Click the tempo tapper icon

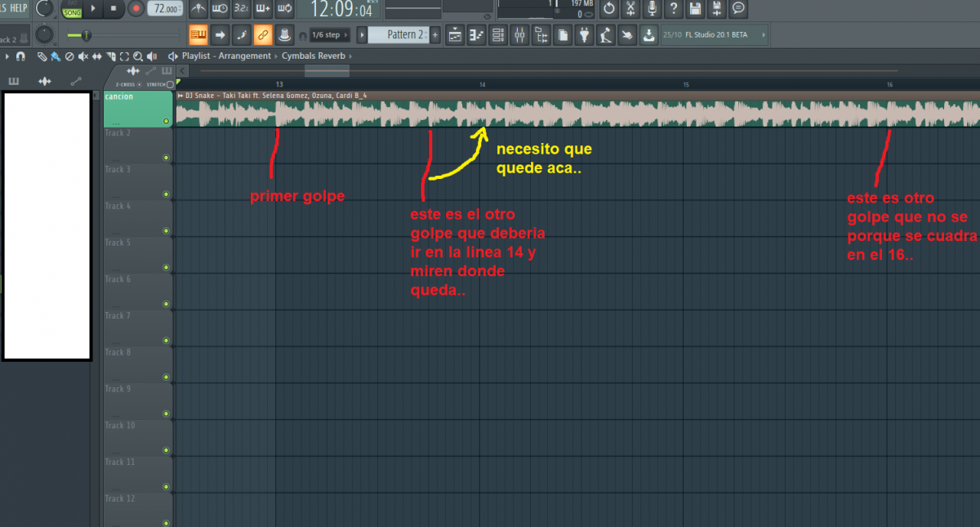click(606, 35)
